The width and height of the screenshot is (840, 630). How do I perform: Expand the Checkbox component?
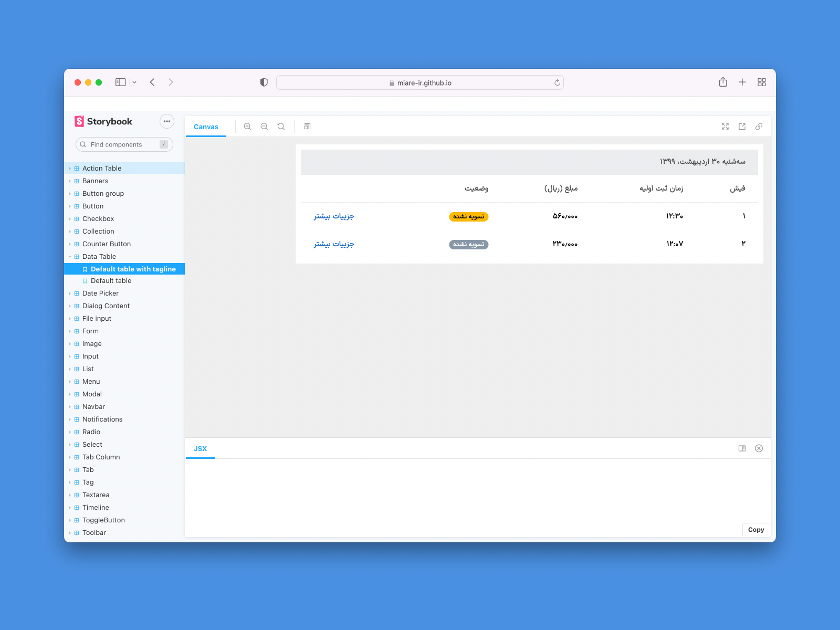pos(124,218)
